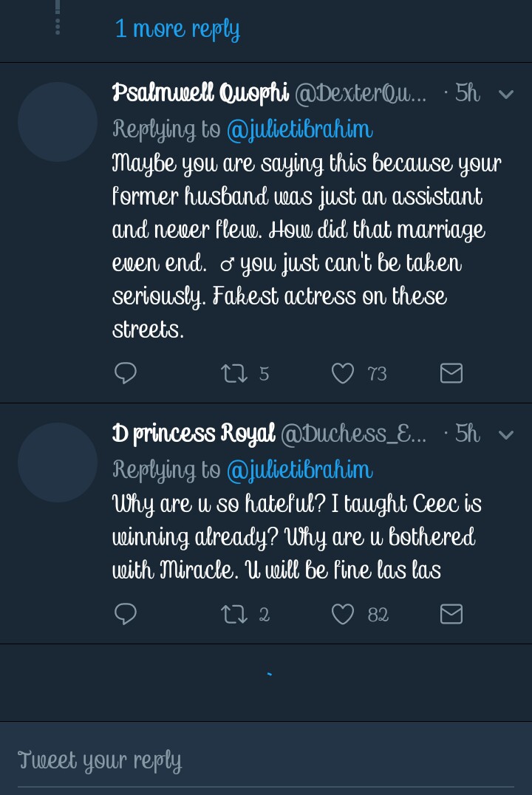Open @julietibrahim mention in D princess Royal's reply

[299, 470]
